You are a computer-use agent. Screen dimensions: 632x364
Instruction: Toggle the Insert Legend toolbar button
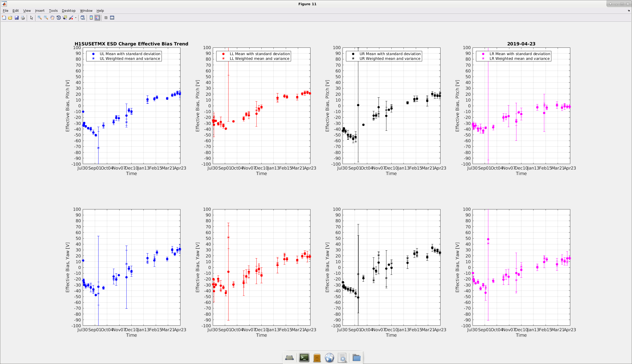pos(97,18)
